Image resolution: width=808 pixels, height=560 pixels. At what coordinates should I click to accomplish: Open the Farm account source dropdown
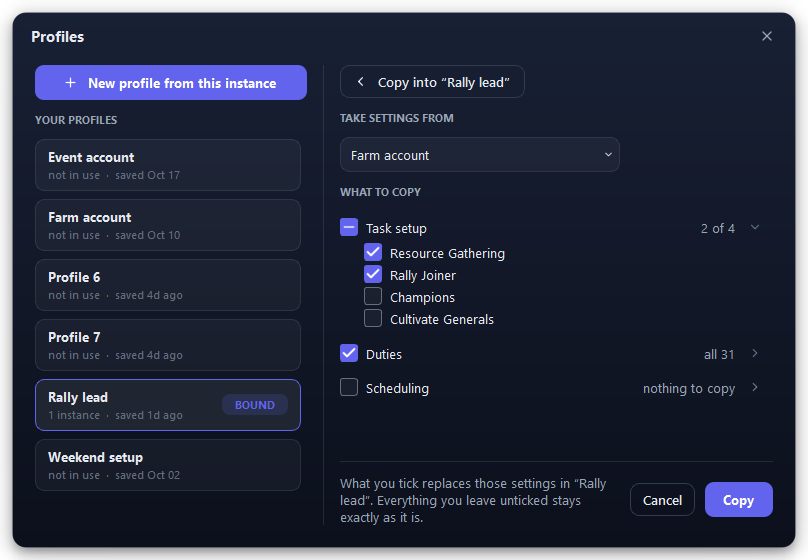pos(479,155)
